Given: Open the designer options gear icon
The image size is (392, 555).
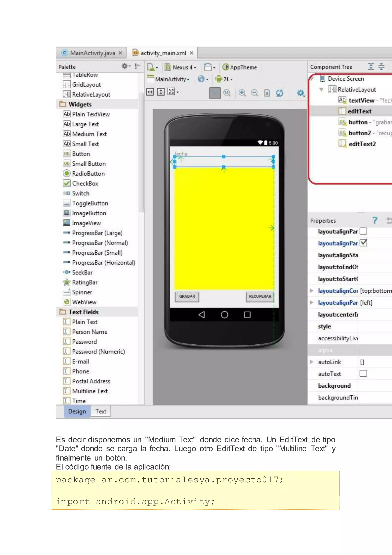Looking at the screenshot, I should coord(301,93).
